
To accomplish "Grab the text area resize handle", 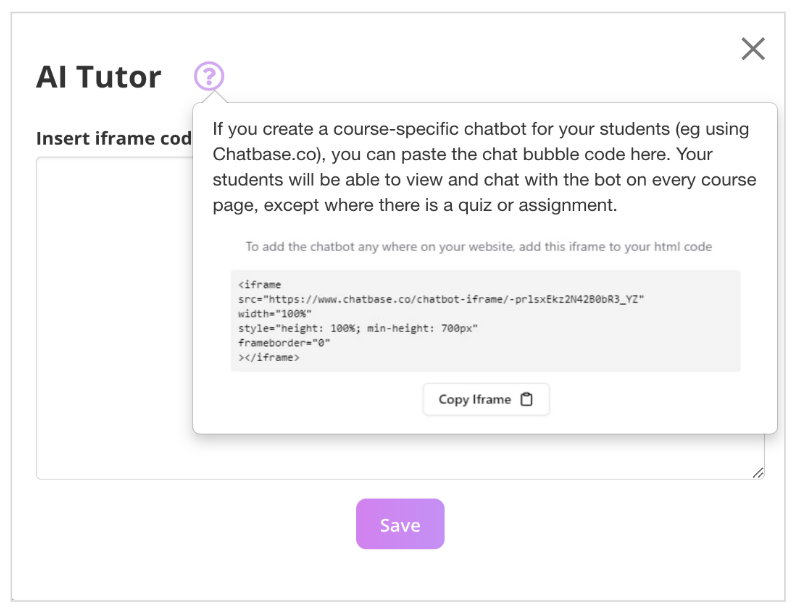I will (x=758, y=472).
